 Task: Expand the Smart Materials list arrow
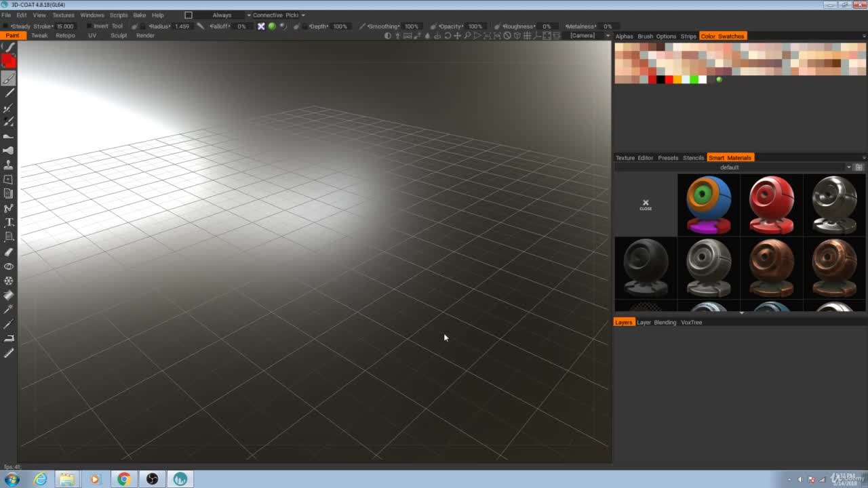[742, 312]
